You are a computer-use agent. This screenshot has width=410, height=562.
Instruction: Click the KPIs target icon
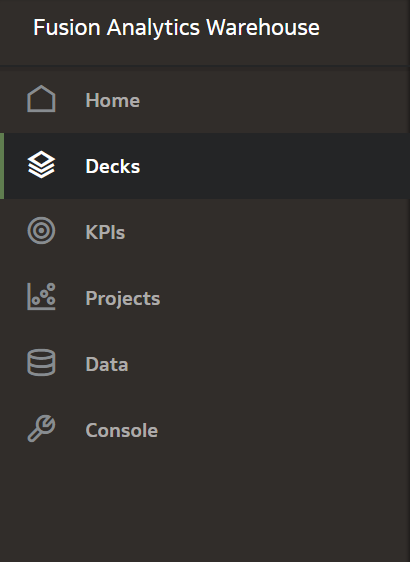[41, 230]
